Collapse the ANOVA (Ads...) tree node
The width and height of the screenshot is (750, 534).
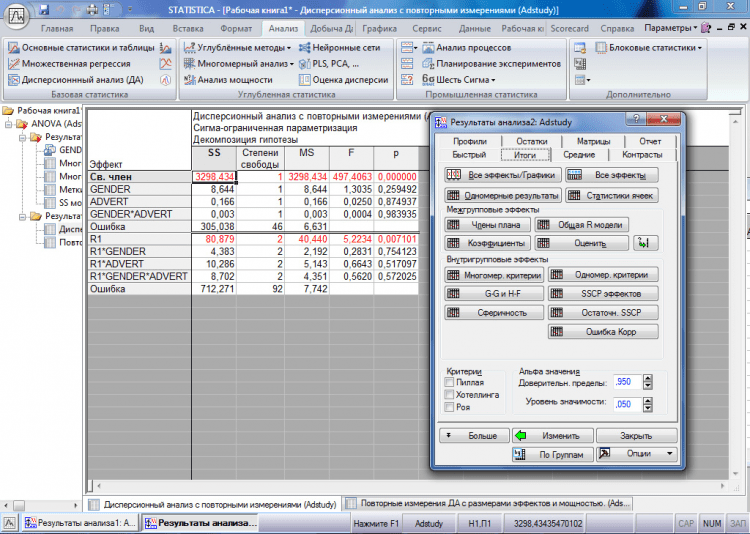(x=9, y=124)
